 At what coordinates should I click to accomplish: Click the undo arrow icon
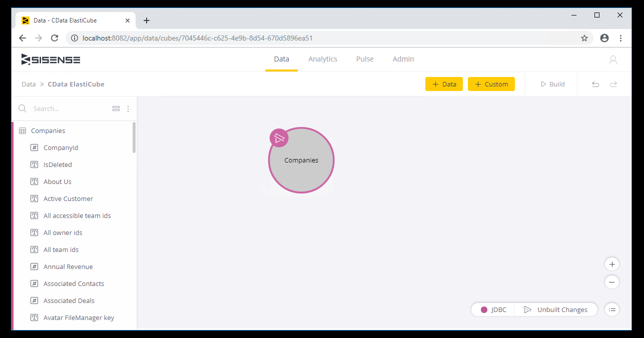point(595,84)
